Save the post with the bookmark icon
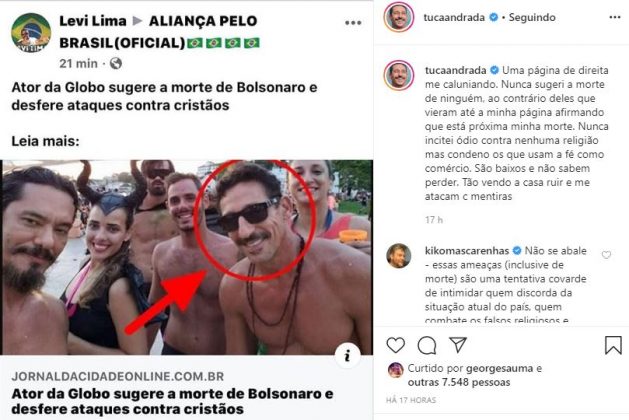 (613, 345)
